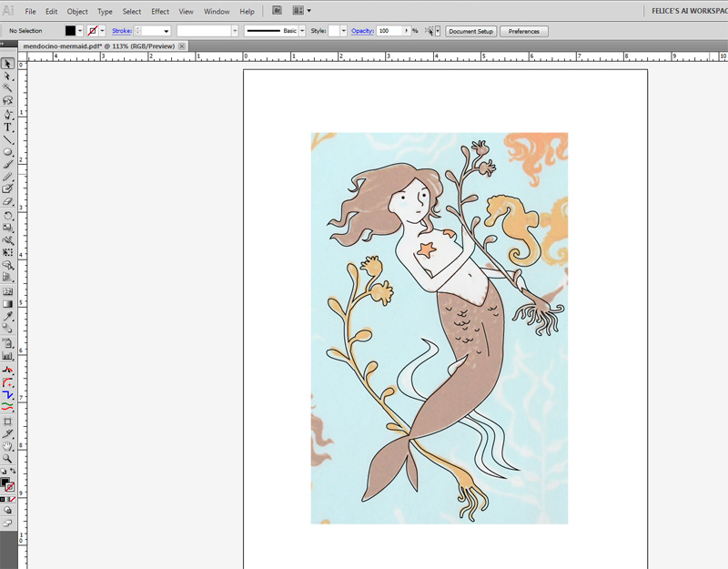Image resolution: width=728 pixels, height=569 pixels.
Task: Open the Object menu
Action: (x=77, y=12)
